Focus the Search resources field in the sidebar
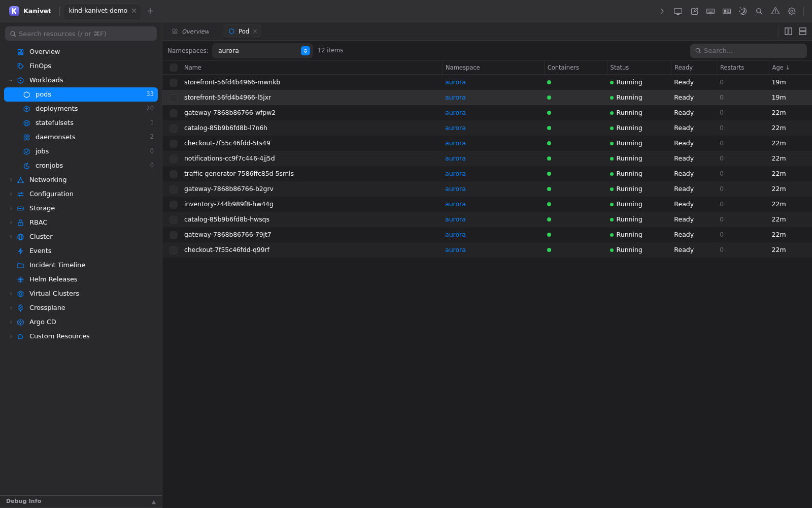The width and height of the screenshot is (812, 508). coord(81,34)
